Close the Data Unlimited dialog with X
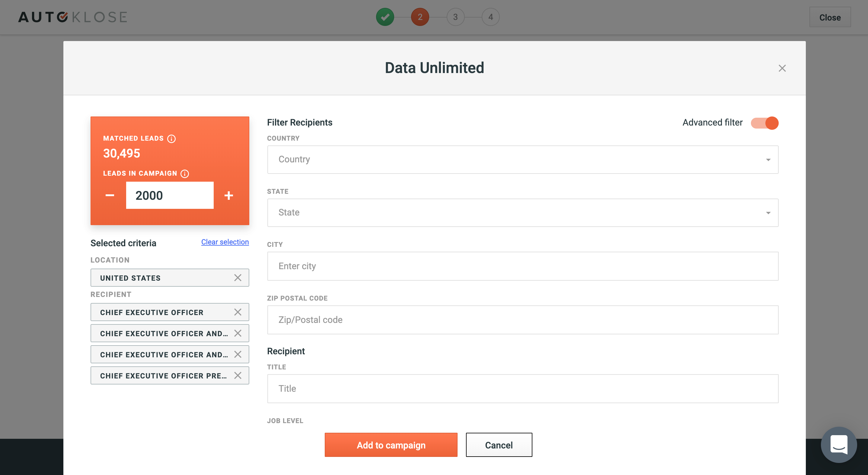 pos(782,69)
